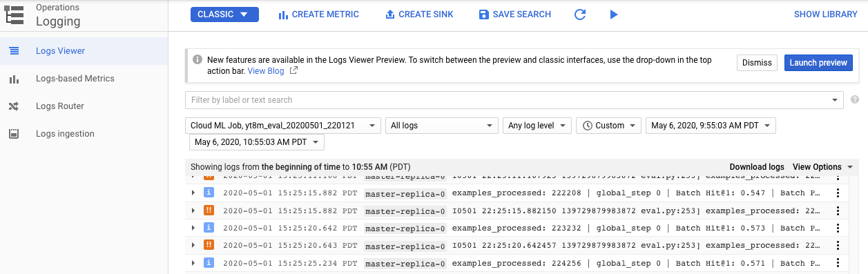
Task: Open the Any log level dropdown
Action: [x=537, y=126]
